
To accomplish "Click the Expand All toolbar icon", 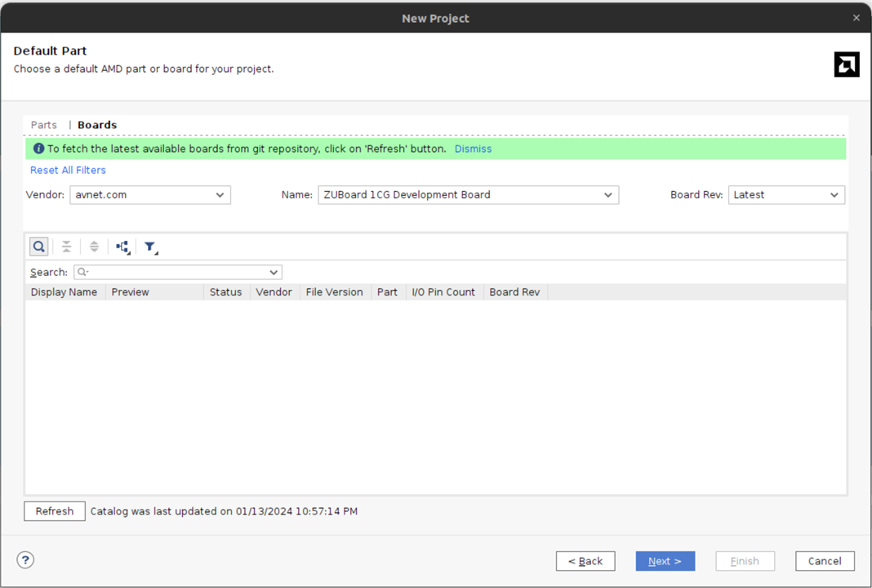I will (94, 247).
